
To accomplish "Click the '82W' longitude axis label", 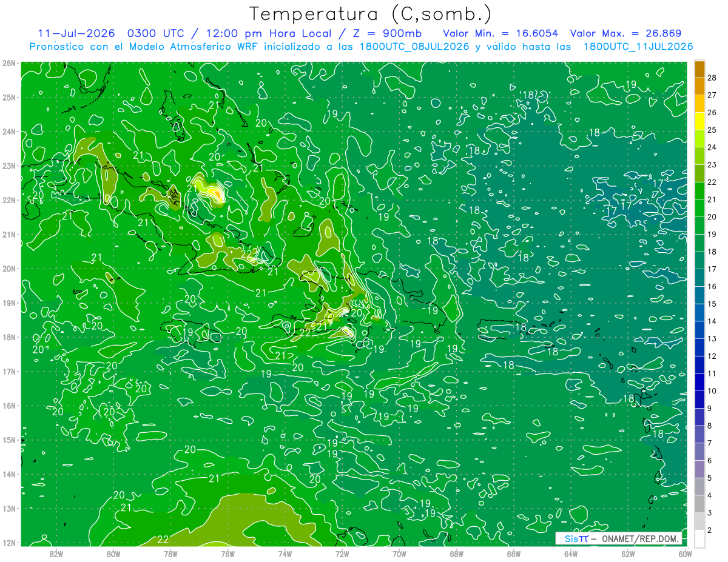I will click(56, 554).
